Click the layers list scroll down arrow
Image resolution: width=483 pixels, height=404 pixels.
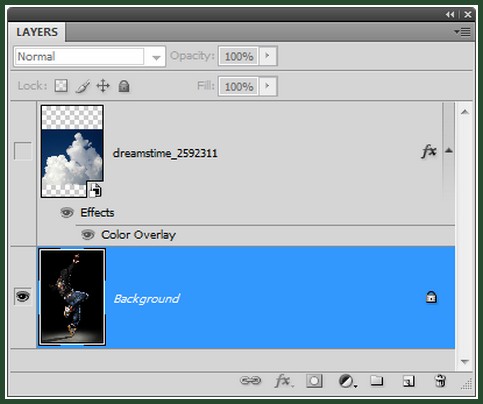click(465, 361)
